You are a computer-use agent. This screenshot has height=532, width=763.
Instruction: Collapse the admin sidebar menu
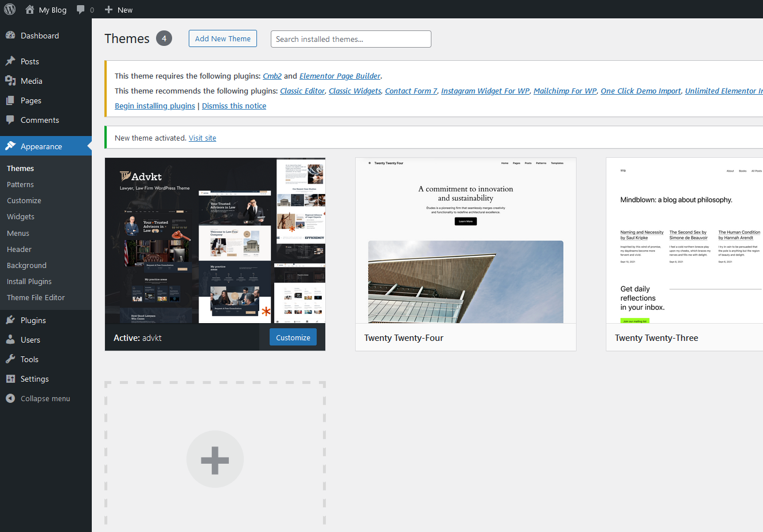45,398
